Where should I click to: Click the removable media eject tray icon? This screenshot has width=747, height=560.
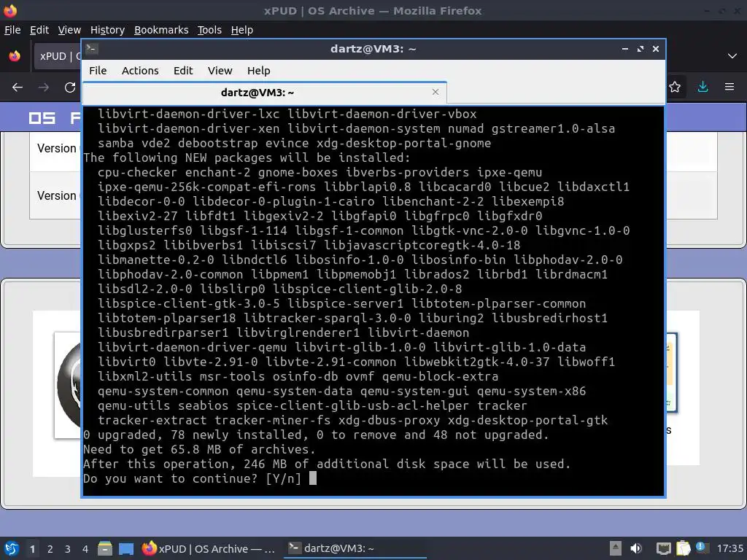(616, 548)
